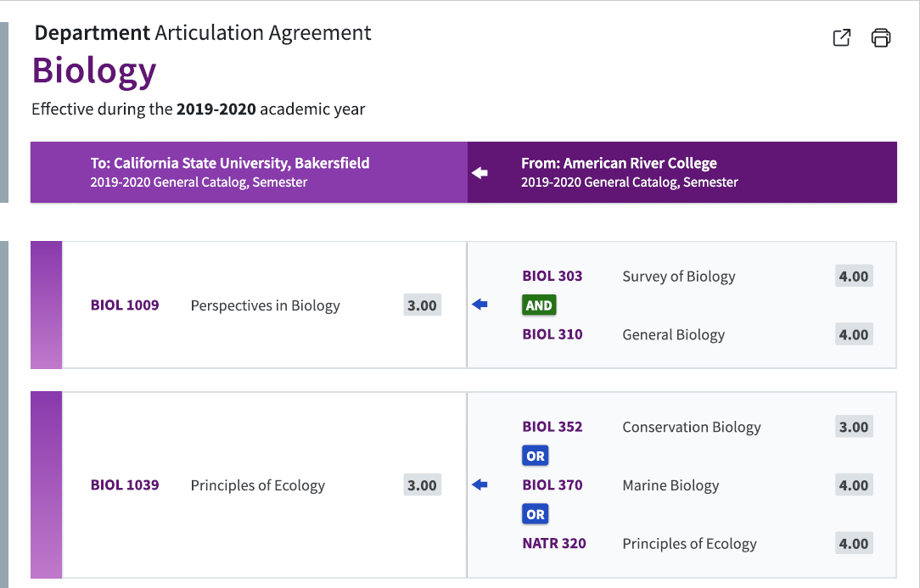Click the Biology page title
The width and height of the screenshot is (920, 588).
94,71
